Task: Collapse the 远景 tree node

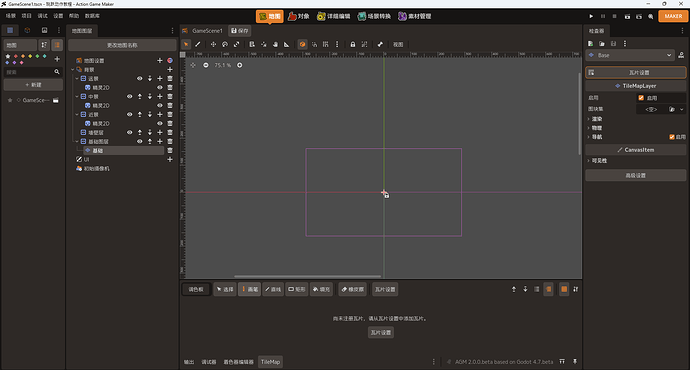Action: 77,79
